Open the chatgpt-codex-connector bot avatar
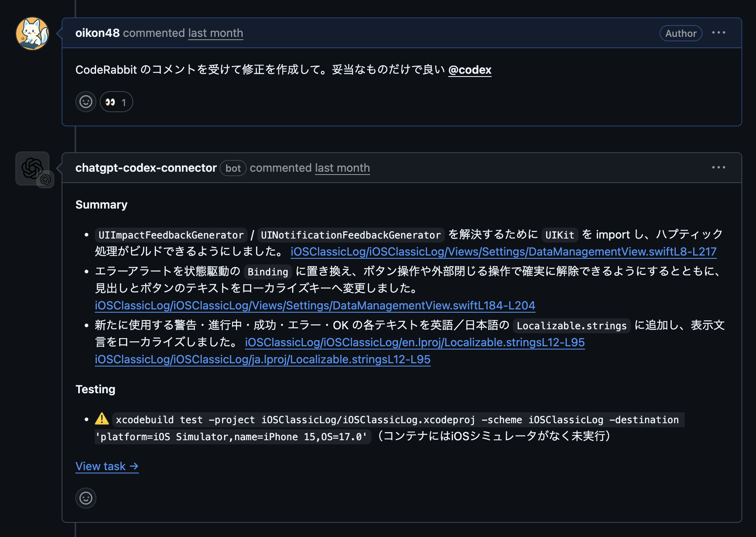The image size is (756, 537). 32,168
